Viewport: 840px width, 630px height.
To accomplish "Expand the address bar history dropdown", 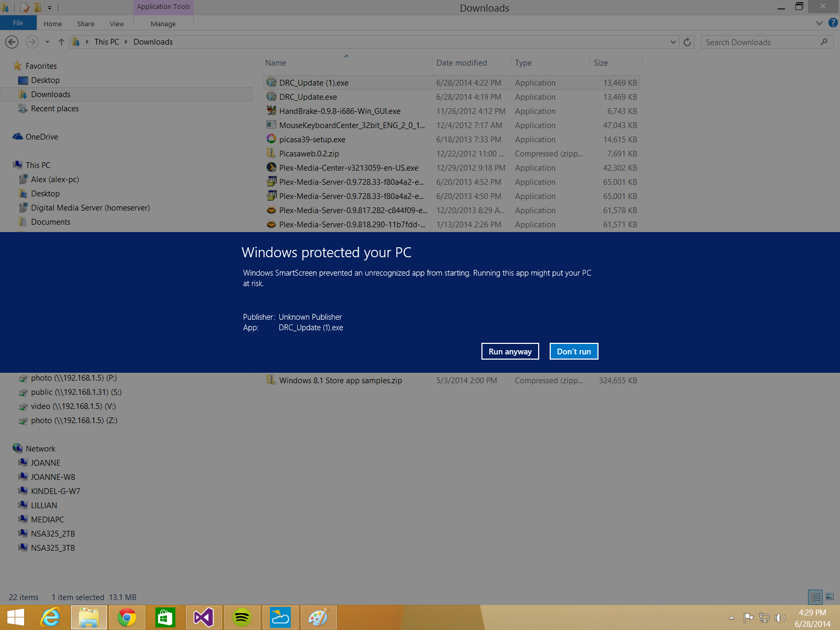I will [673, 42].
